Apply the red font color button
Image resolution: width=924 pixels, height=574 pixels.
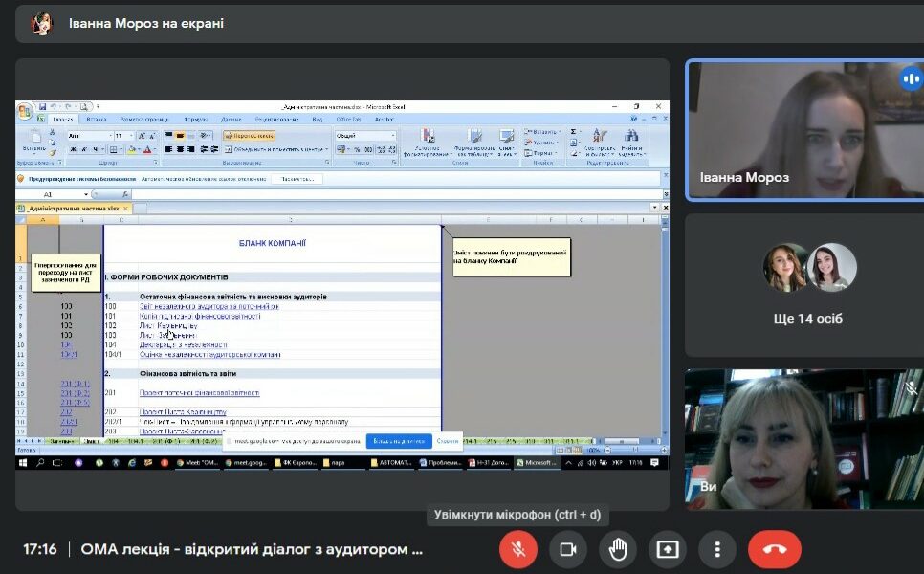coord(149,149)
